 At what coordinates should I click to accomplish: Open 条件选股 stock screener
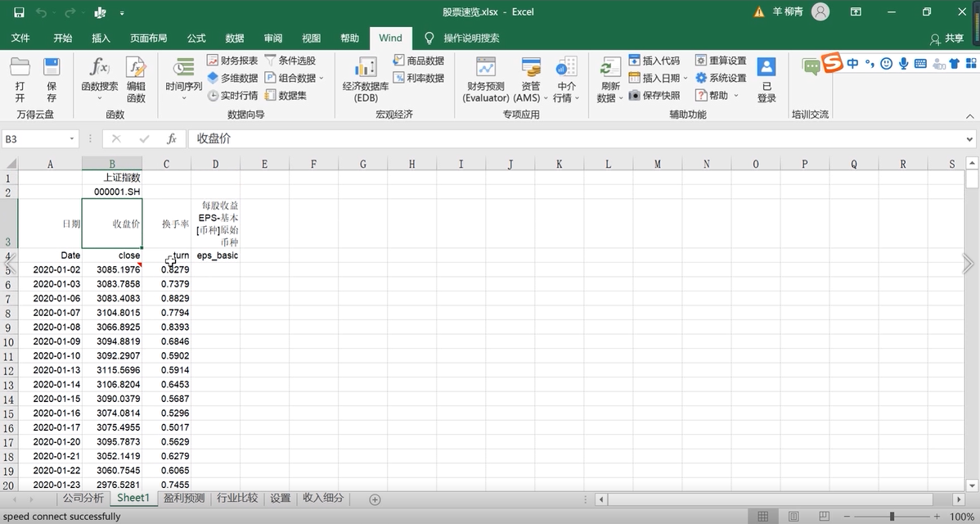point(290,61)
